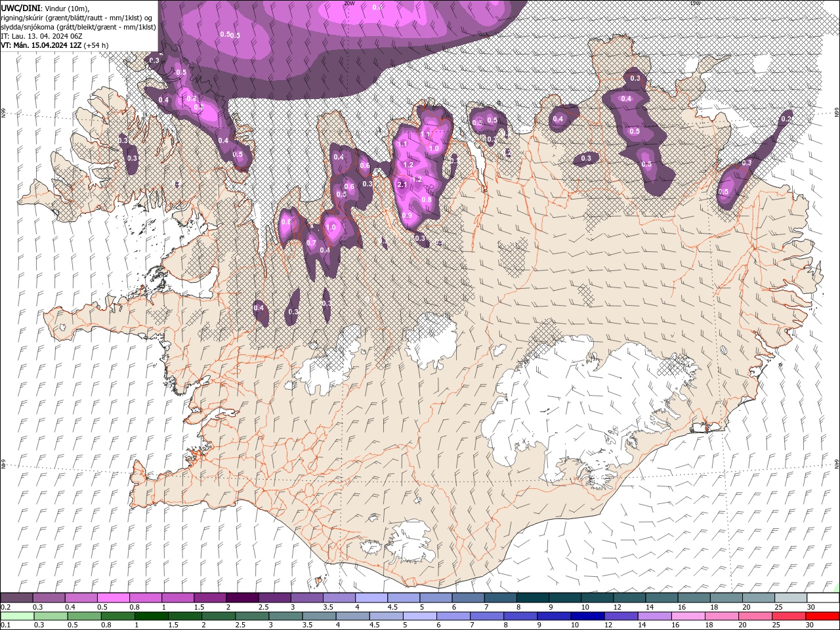
Task: Click the dark blue bottom-row swatch between 10 and 12
Action: pyautogui.click(x=587, y=616)
